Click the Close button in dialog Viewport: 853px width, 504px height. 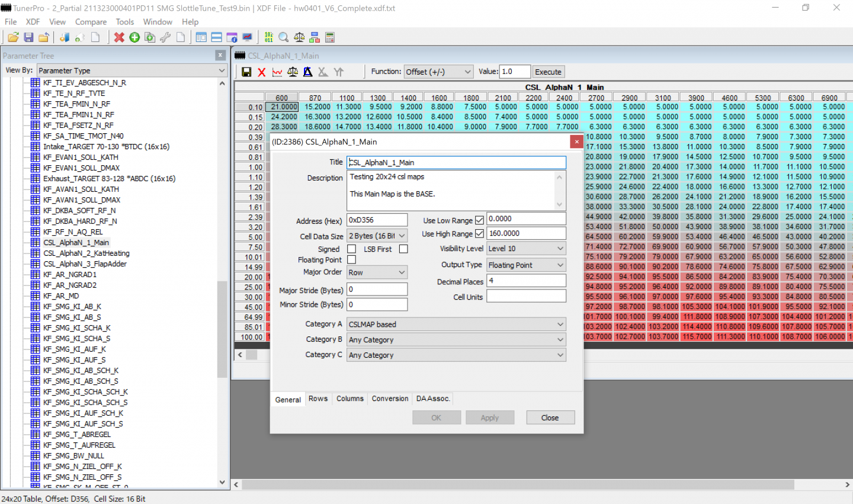pos(549,418)
